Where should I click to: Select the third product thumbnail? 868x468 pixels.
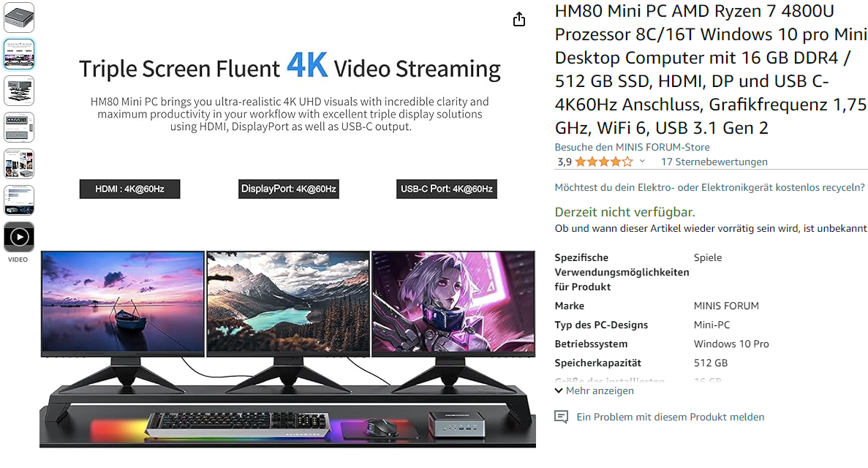pos(19,90)
